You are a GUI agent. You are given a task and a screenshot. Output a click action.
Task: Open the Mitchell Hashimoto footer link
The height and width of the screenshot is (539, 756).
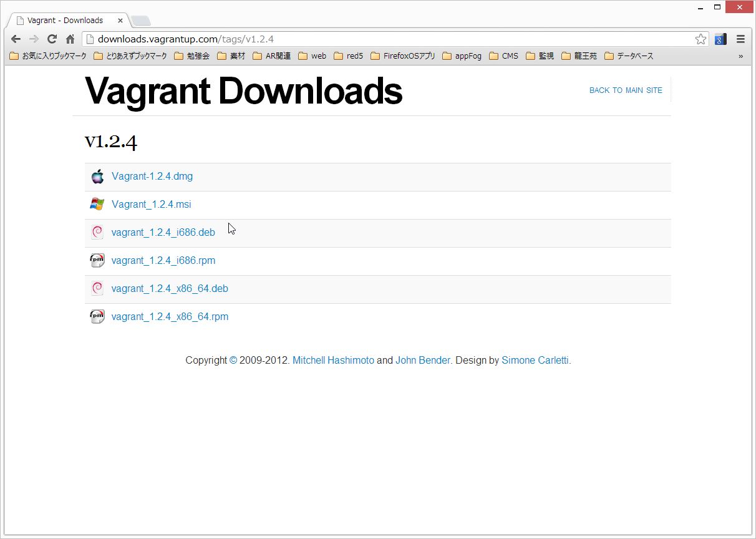coord(333,361)
